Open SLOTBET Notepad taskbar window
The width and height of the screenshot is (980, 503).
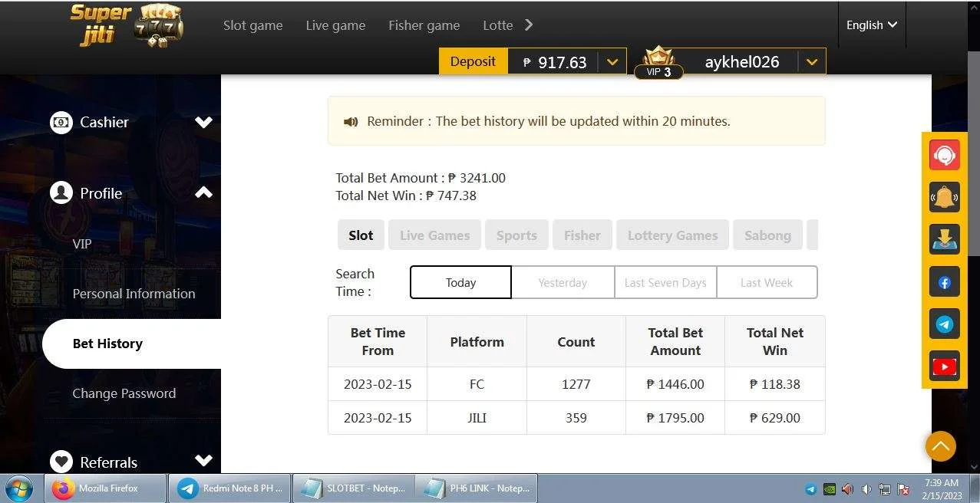click(x=354, y=488)
